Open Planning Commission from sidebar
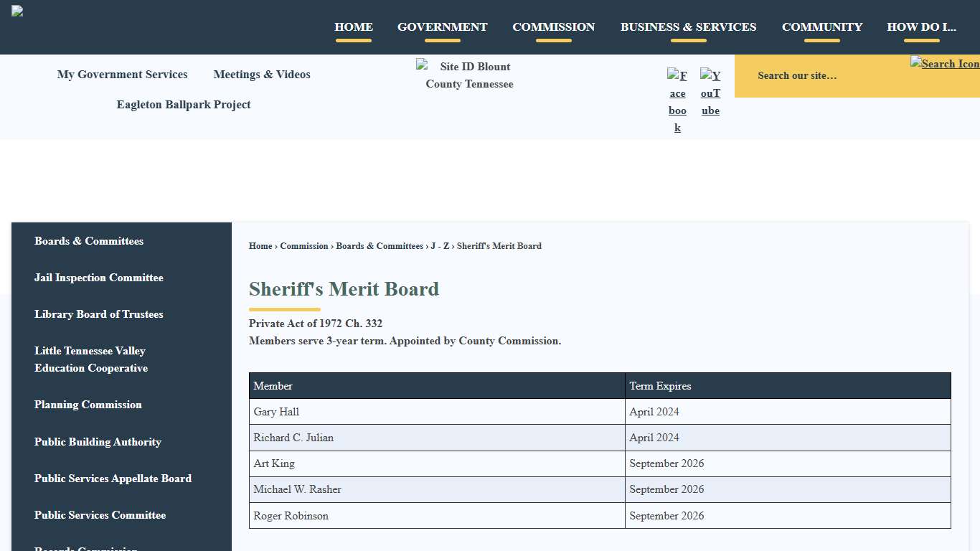The height and width of the screenshot is (551, 980). pyautogui.click(x=88, y=405)
